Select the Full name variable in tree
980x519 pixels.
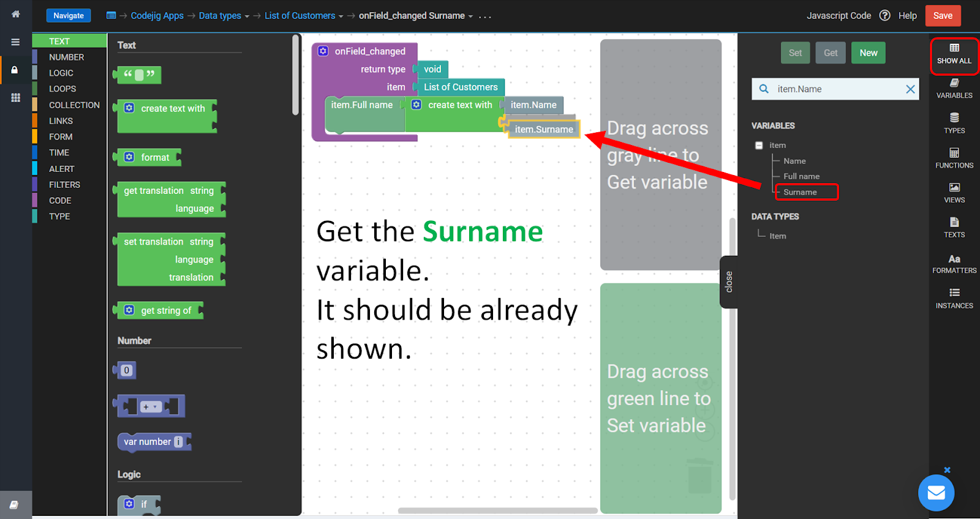(x=801, y=176)
